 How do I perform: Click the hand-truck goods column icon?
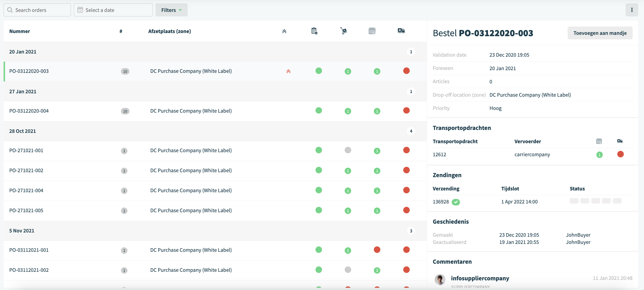click(x=344, y=31)
